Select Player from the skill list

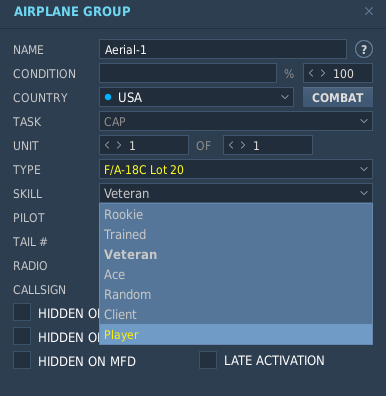(x=236, y=335)
